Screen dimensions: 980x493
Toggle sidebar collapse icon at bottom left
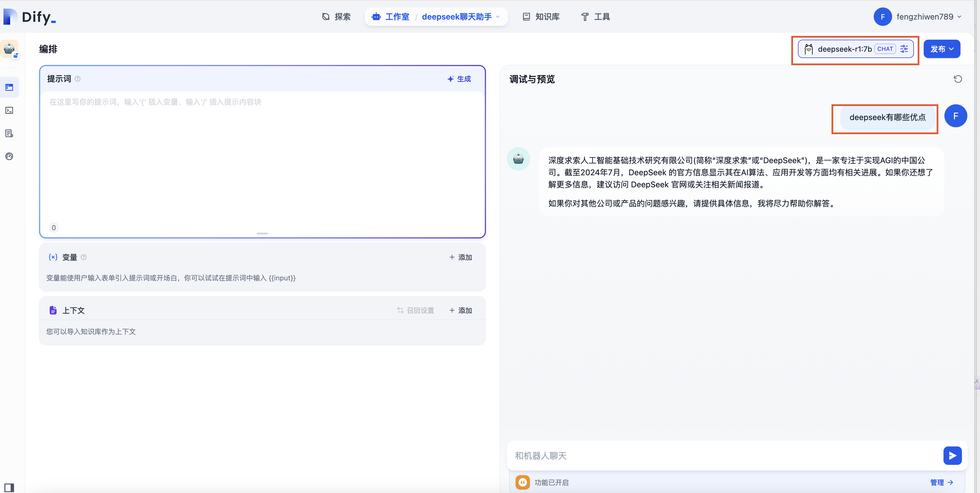pyautogui.click(x=9, y=487)
